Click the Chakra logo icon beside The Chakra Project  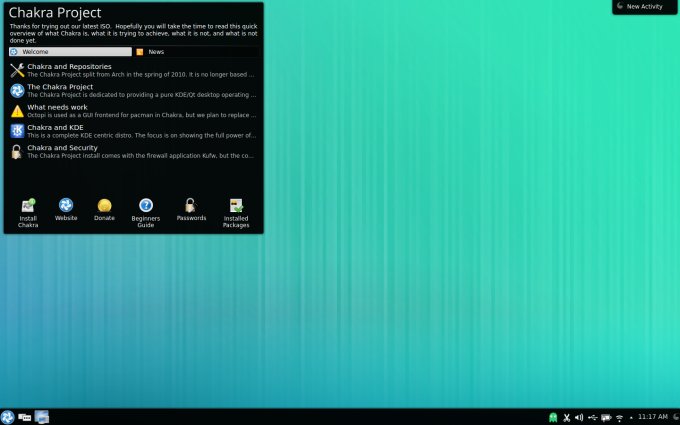pyautogui.click(x=17, y=91)
